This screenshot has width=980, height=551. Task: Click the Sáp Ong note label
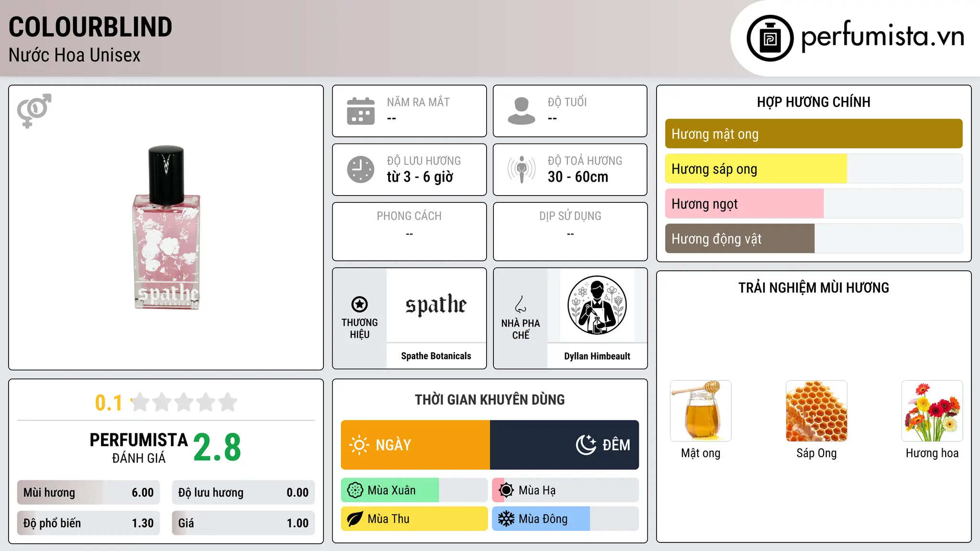pyautogui.click(x=816, y=453)
